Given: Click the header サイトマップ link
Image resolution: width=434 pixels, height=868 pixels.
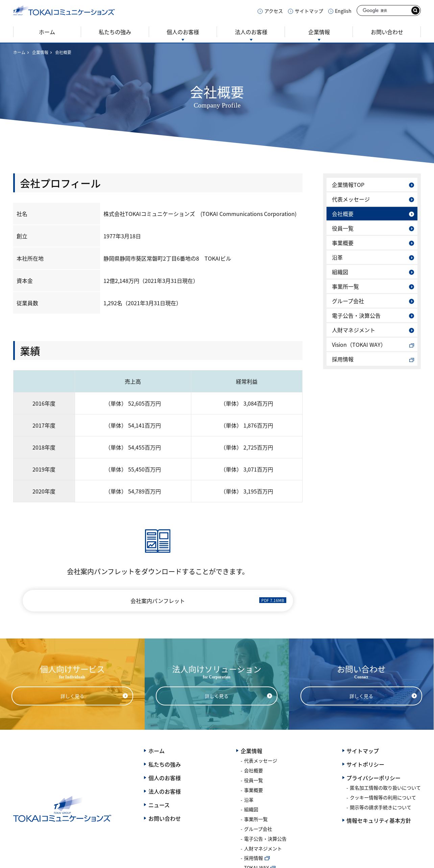Looking at the screenshot, I should 309,11.
